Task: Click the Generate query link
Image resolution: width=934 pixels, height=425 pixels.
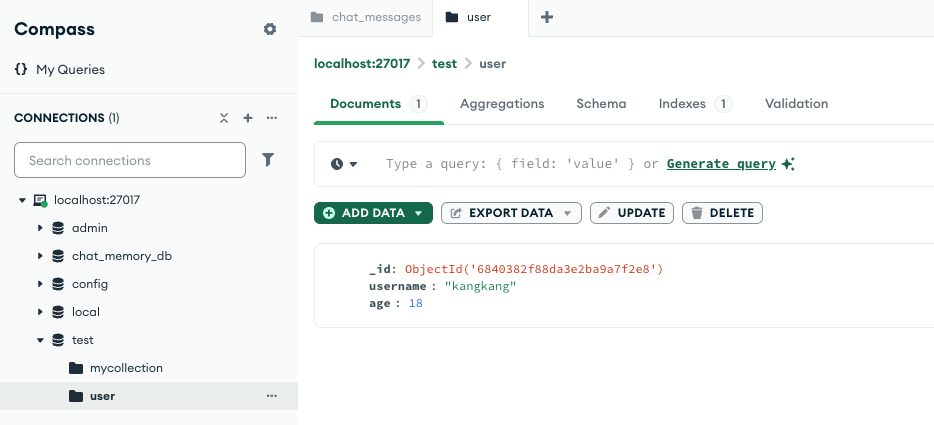Action: click(x=721, y=164)
